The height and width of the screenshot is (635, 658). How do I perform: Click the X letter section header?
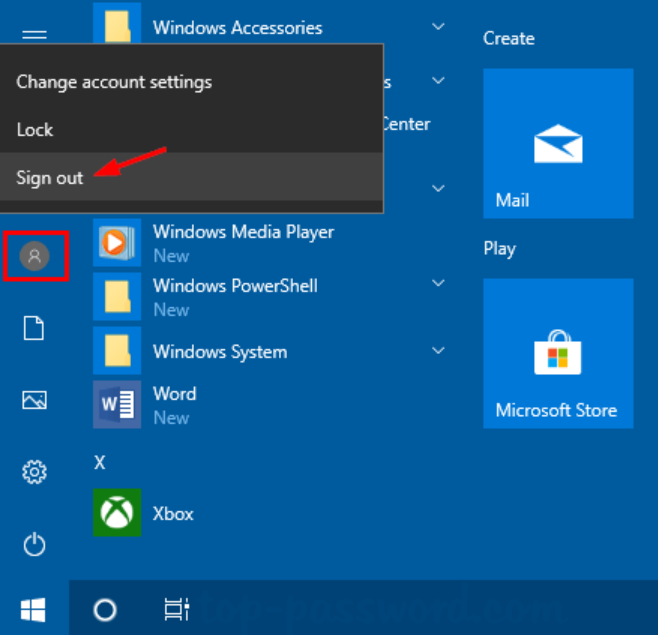(x=100, y=463)
